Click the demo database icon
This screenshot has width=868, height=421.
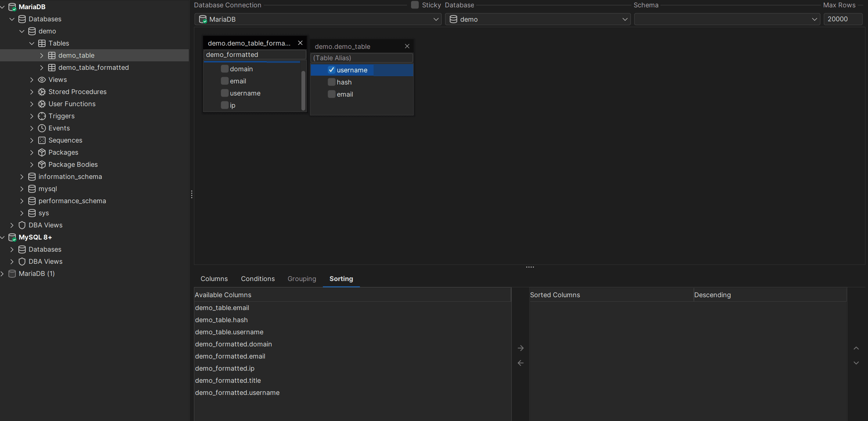[x=32, y=31]
